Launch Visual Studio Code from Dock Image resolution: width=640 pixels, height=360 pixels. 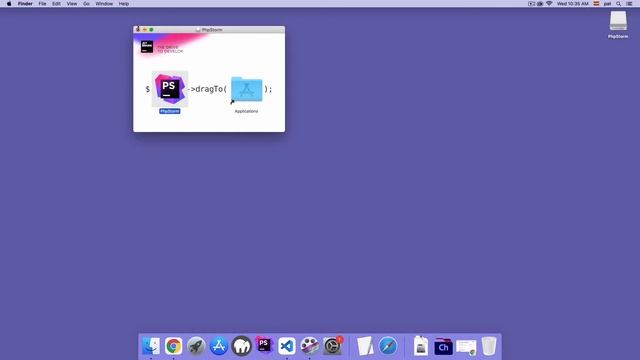(x=287, y=346)
